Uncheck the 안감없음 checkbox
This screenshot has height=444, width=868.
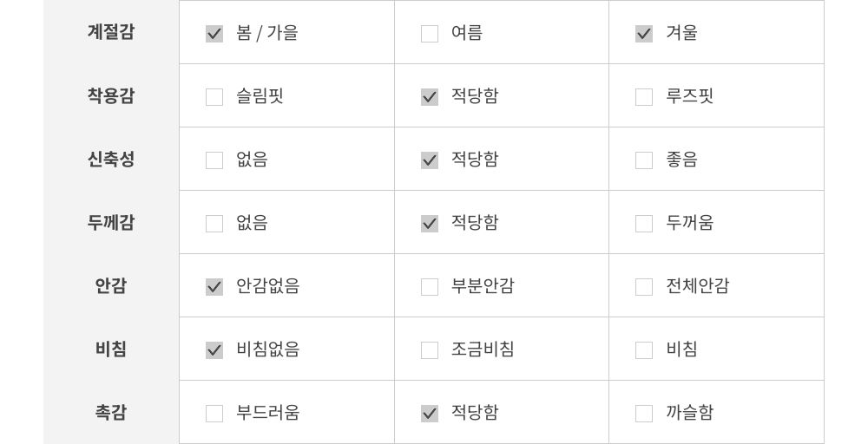click(214, 287)
